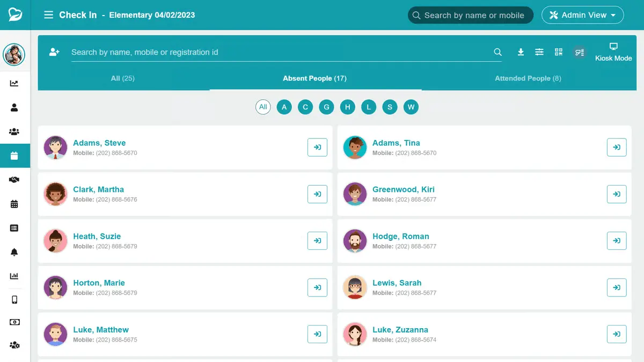Check in Luke, Zuzanna
This screenshot has width=644, height=362.
coord(617,334)
